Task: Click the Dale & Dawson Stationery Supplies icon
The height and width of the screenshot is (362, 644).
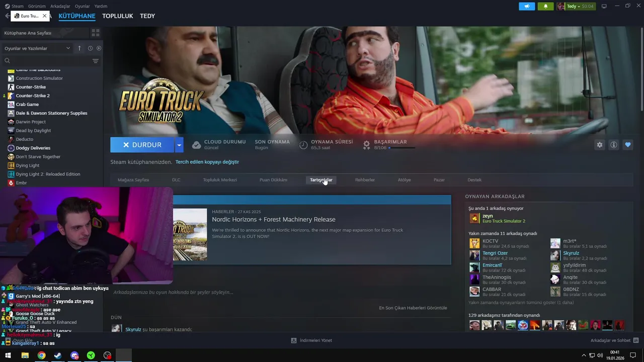Action: click(11, 113)
